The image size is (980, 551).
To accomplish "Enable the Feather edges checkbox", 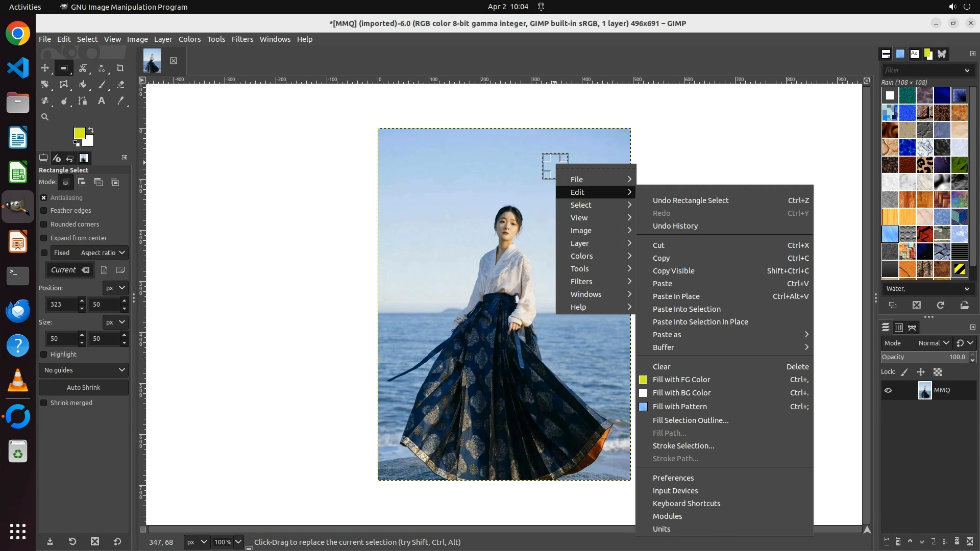I will pos(44,211).
